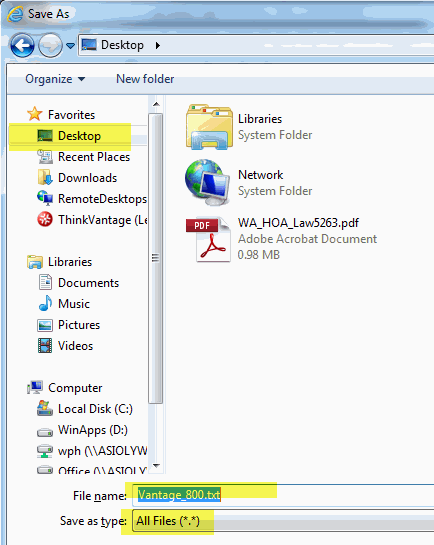Open the recent locations dropdown arrow
Image resolution: width=434 pixels, height=545 pixels.
[71, 46]
